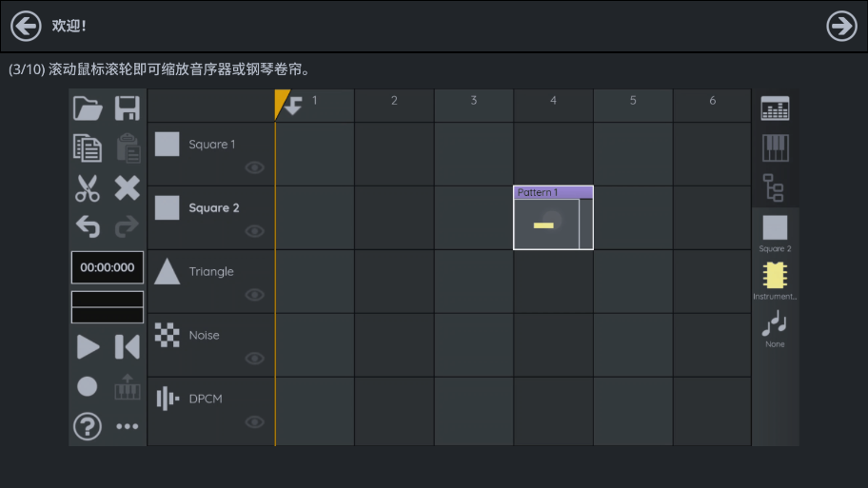This screenshot has height=488, width=868.
Task: Select the Triangle channel
Action: [211, 281]
